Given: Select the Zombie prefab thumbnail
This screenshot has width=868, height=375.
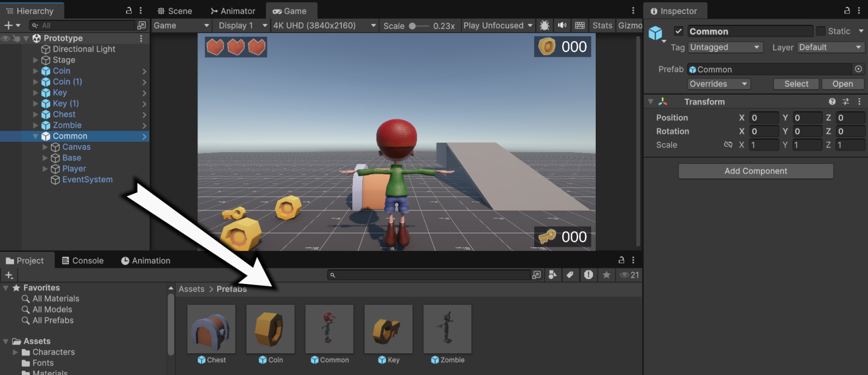Looking at the screenshot, I should point(447,329).
